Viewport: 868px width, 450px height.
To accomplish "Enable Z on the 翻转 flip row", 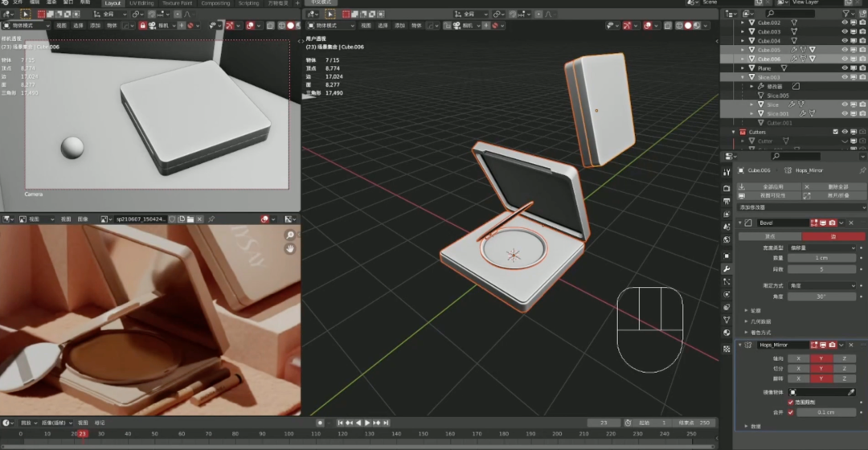I will [844, 378].
